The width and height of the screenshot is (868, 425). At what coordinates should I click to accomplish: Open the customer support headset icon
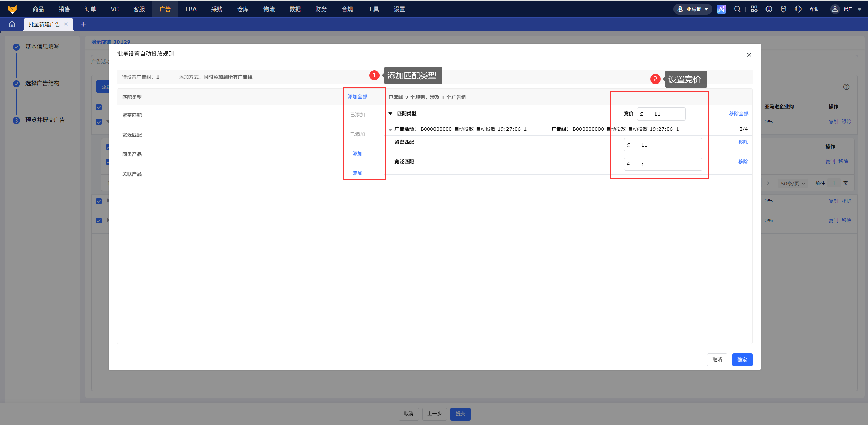click(x=798, y=9)
